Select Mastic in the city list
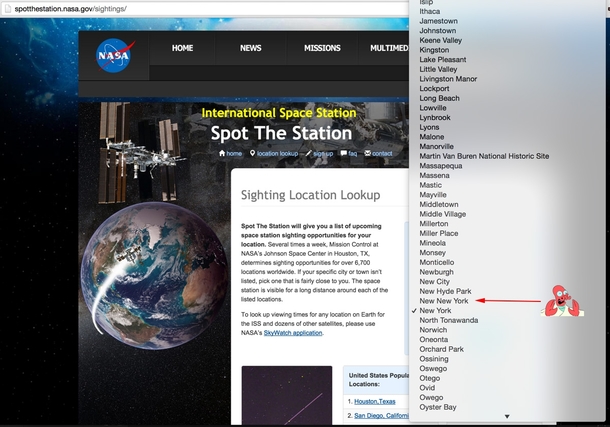This screenshot has height=427, width=610. click(431, 185)
